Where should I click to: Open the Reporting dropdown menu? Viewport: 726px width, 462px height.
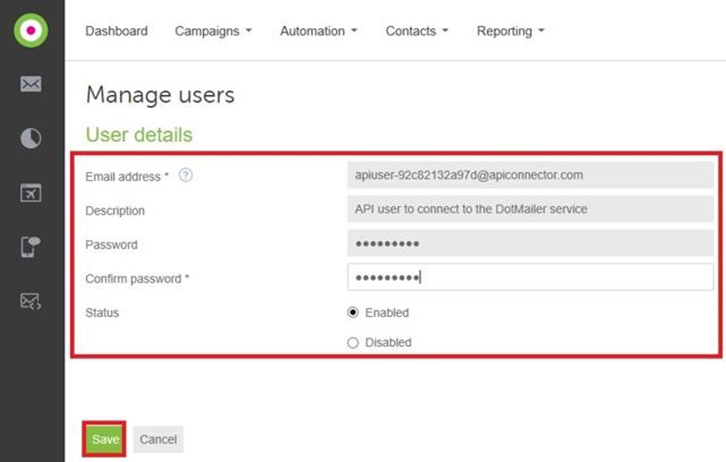tap(510, 31)
